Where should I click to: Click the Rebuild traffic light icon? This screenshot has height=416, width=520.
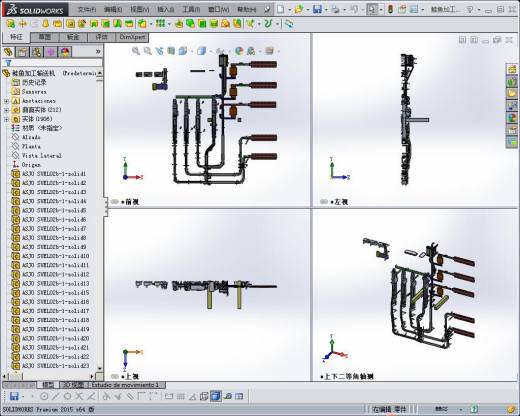390,9
